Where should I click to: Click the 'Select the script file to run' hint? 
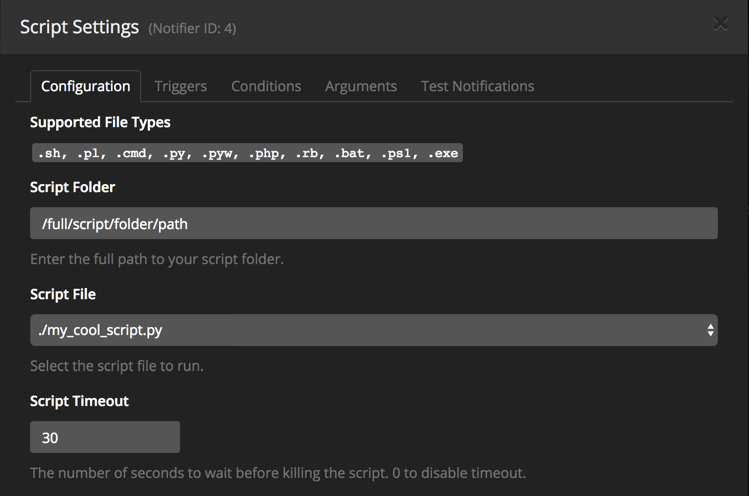117,366
